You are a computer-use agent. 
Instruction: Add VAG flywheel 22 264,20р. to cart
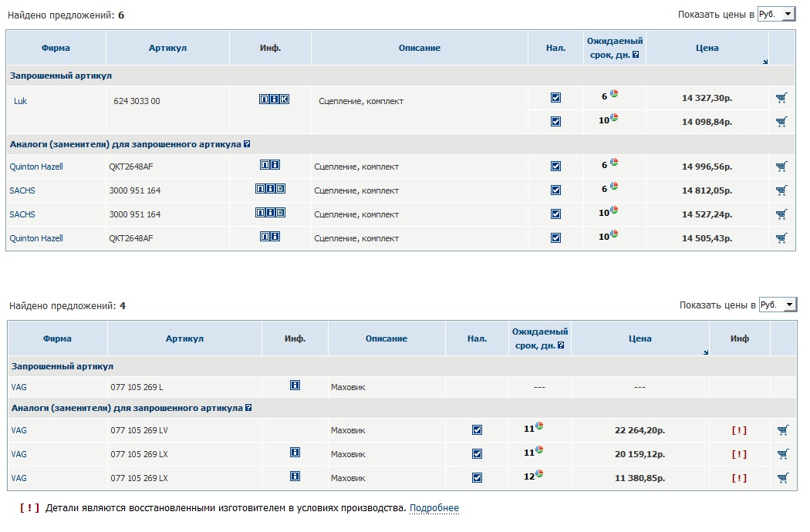point(783,430)
